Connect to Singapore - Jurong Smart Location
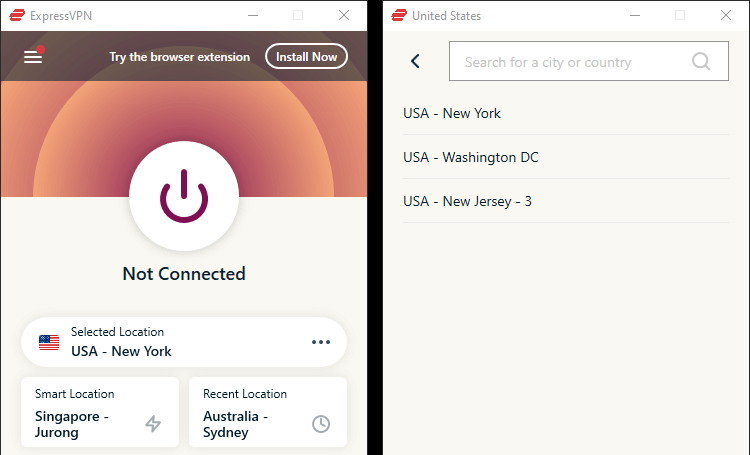Screen dimensions: 750x455 100,412
